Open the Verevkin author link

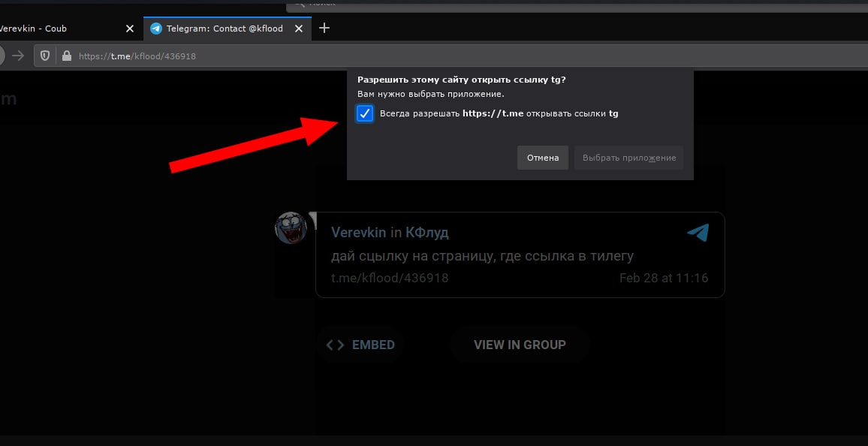[358, 233]
